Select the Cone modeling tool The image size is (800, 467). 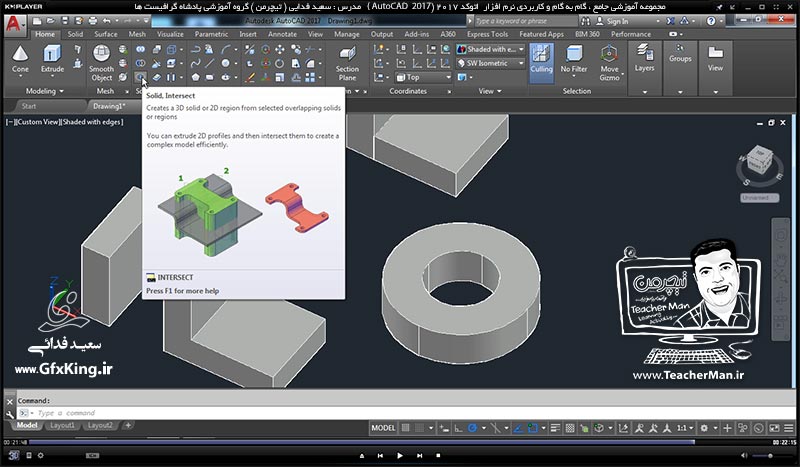coord(20,60)
